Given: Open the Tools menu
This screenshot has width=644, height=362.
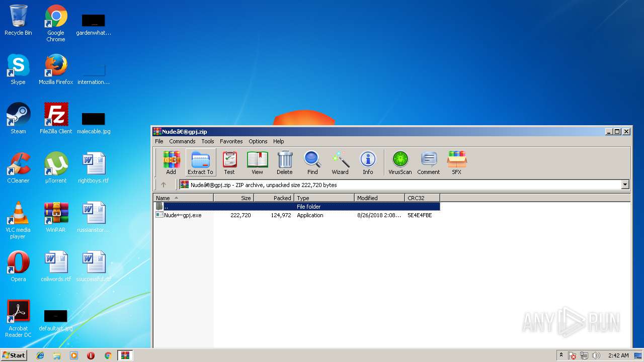Looking at the screenshot, I should [x=208, y=141].
